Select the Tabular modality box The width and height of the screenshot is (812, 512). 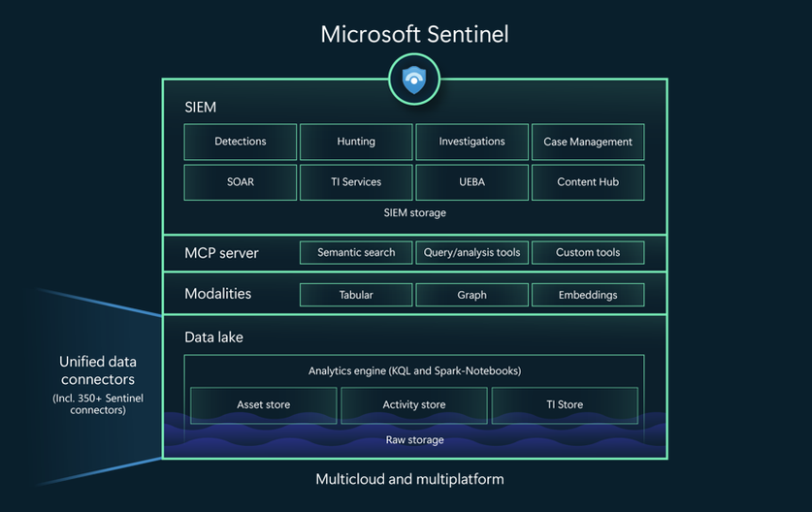[x=356, y=295]
